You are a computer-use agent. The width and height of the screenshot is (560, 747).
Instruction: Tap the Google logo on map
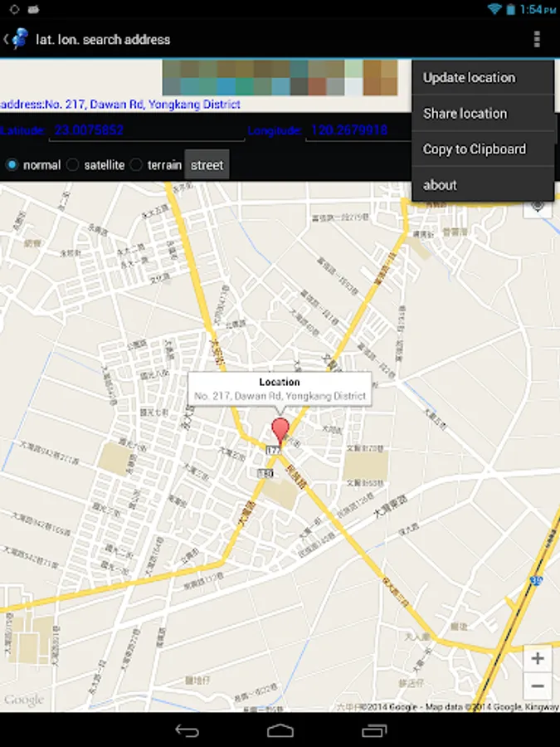(x=24, y=700)
